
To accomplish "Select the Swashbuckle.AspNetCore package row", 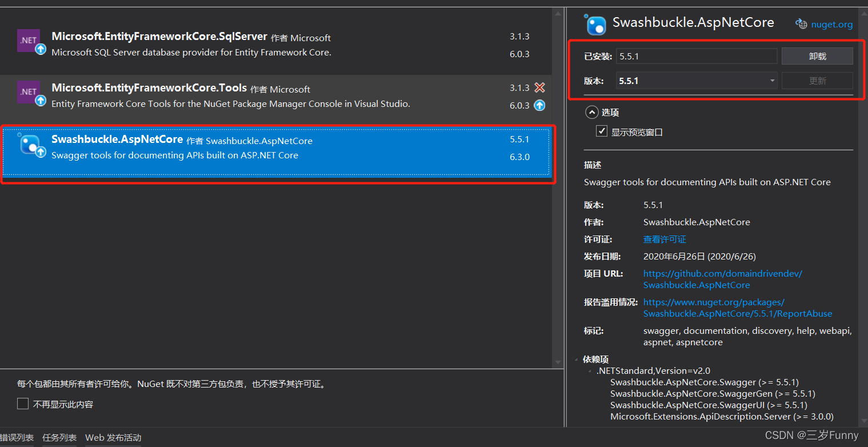I will (277, 151).
